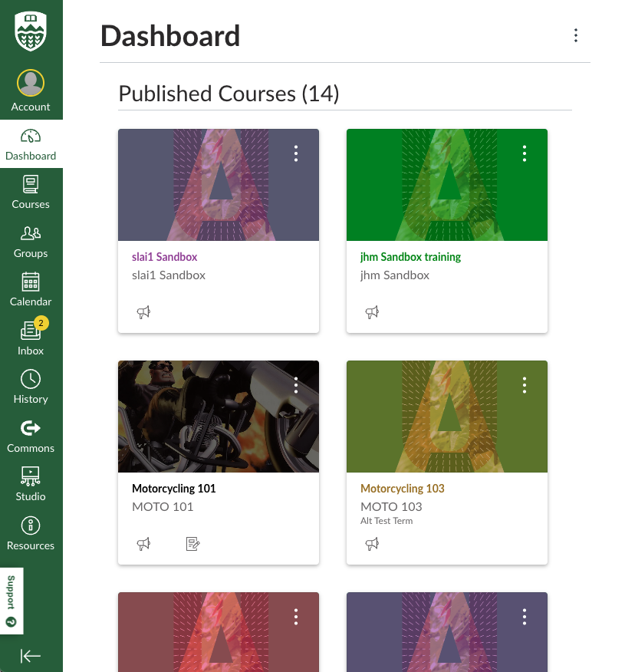The image size is (625, 672).
Task: Open the Courses sidebar item
Action: pyautogui.click(x=31, y=192)
